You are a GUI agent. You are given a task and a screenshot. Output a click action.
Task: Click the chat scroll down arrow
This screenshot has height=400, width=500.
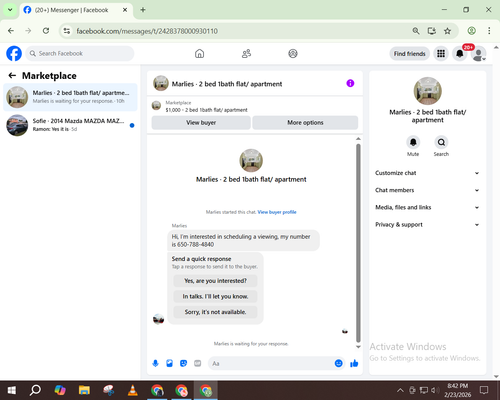pos(358,347)
